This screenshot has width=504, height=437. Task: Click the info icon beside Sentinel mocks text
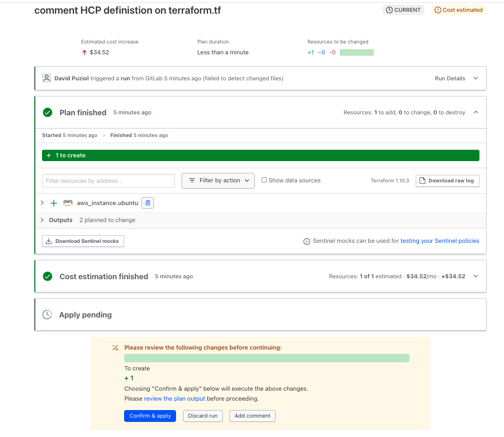pyautogui.click(x=307, y=241)
